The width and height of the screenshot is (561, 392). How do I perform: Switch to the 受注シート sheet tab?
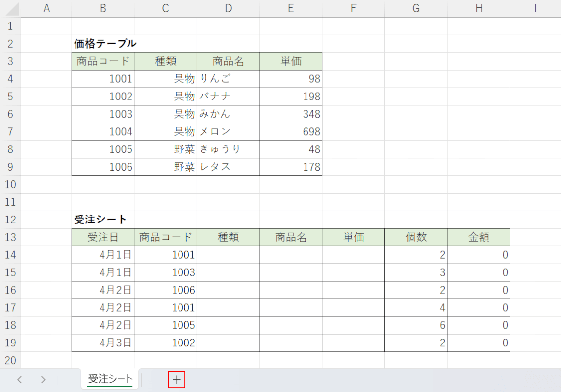pos(110,379)
